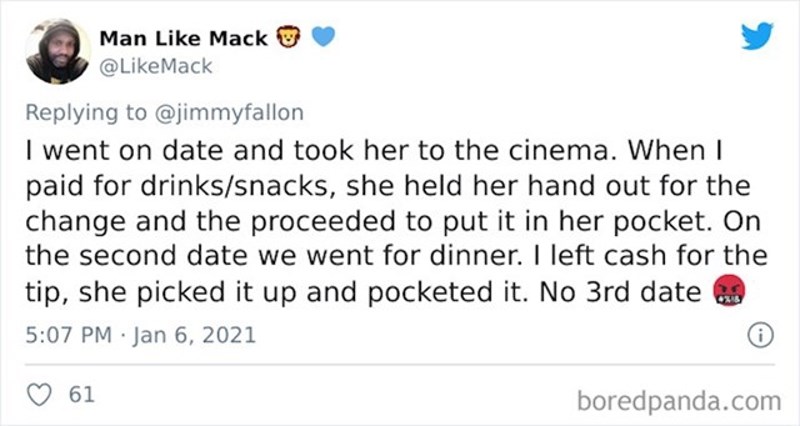Click the blue heart emoji next to the name
The width and height of the screenshot is (800, 426).
click(322, 39)
